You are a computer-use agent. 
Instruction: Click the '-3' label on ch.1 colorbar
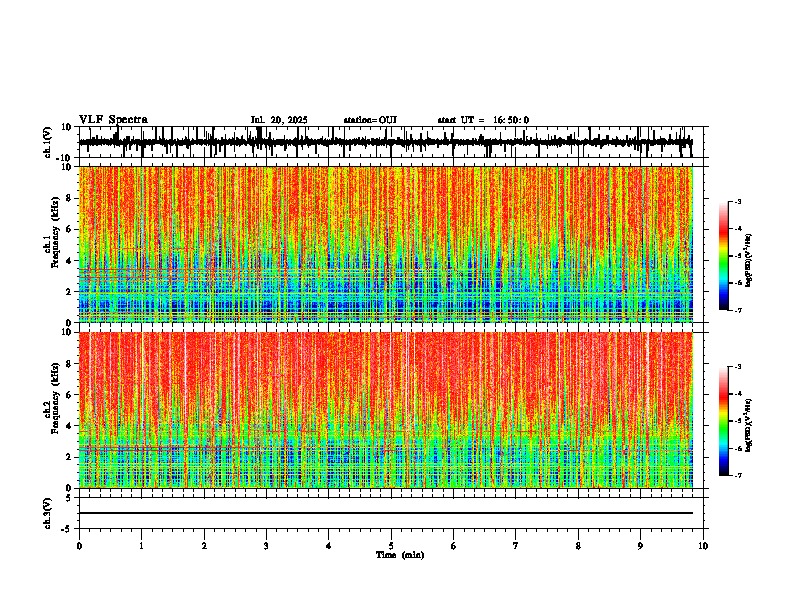738,201
